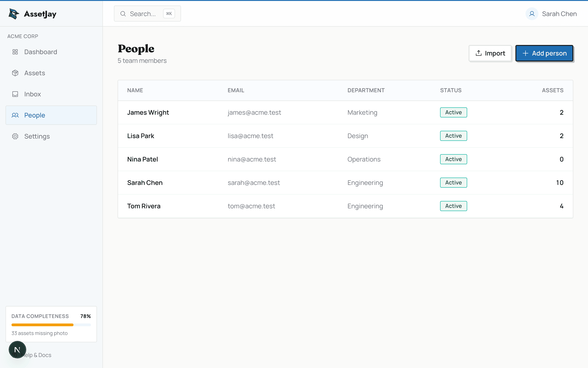Click the search magnifier icon
Screen dimensions: 588x368
(123, 14)
